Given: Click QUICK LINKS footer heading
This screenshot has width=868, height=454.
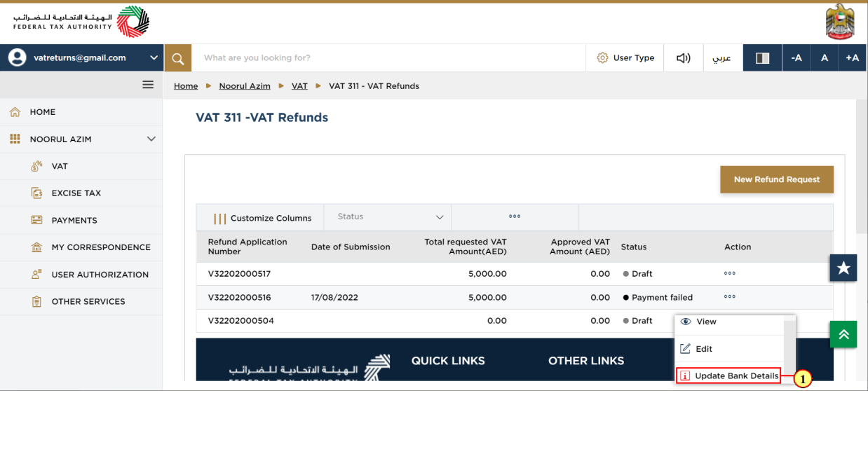Looking at the screenshot, I should click(448, 361).
